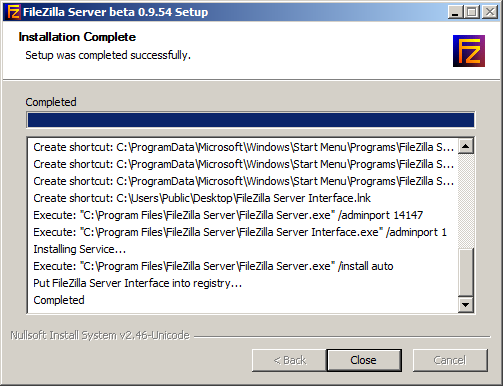This screenshot has width=503, height=386.
Task: Select the first 'Create shortcut' log line
Action: point(243,147)
